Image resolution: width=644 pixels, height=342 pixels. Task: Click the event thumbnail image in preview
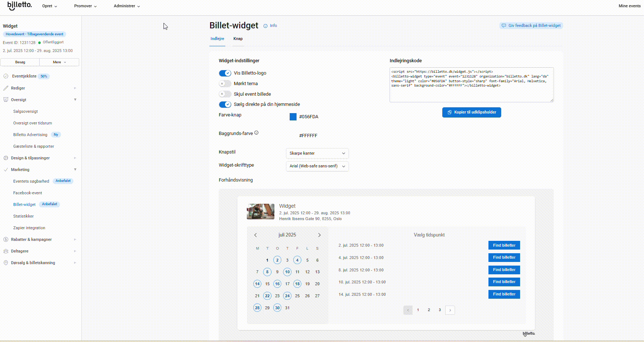coord(261,211)
